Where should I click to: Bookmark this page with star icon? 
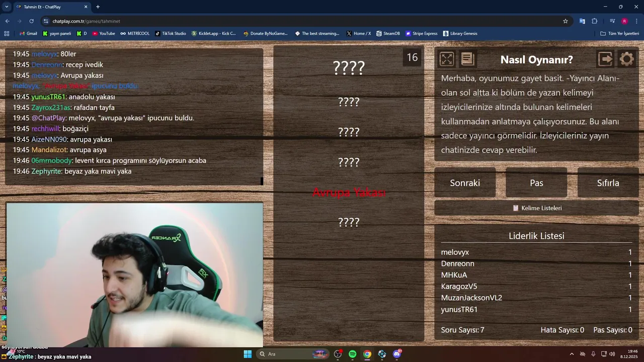click(x=565, y=21)
